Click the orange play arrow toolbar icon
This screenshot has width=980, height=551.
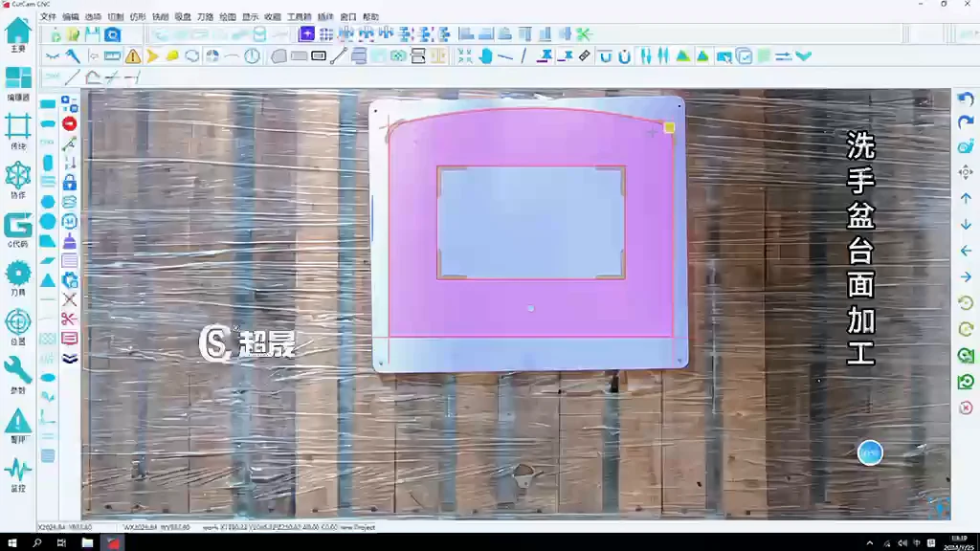point(152,56)
